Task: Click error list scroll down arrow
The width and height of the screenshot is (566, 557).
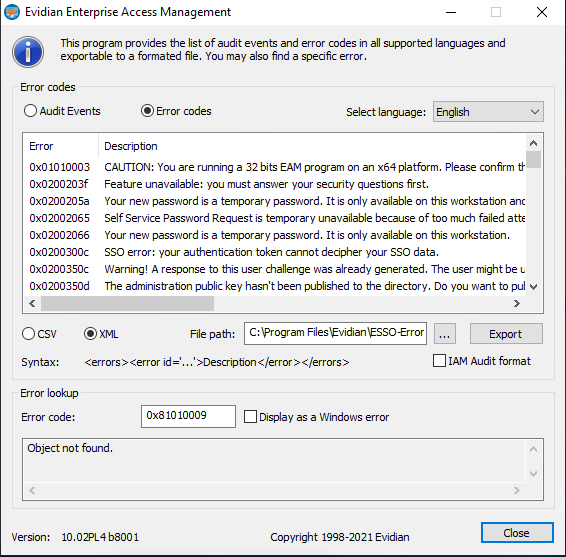Action: coord(534,287)
